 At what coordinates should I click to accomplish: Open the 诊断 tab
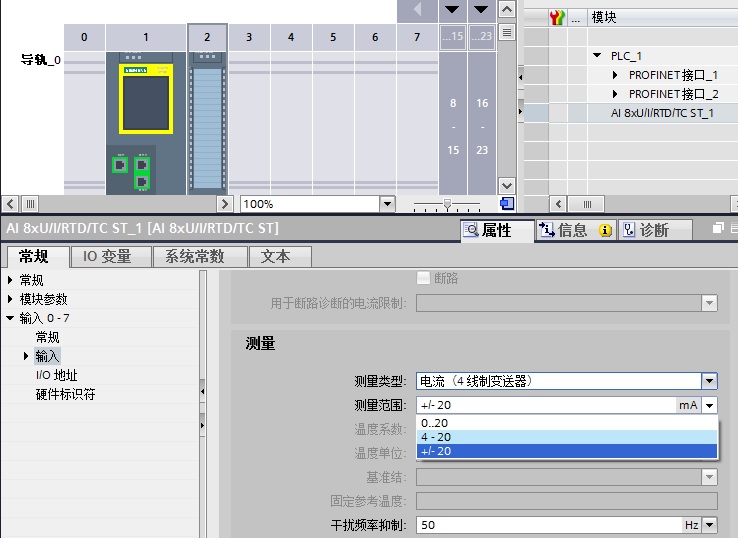click(x=654, y=230)
